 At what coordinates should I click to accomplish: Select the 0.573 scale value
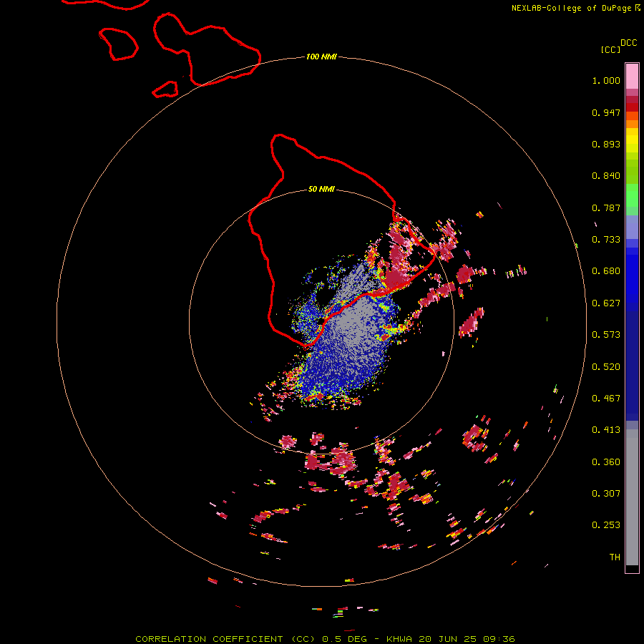click(606, 335)
